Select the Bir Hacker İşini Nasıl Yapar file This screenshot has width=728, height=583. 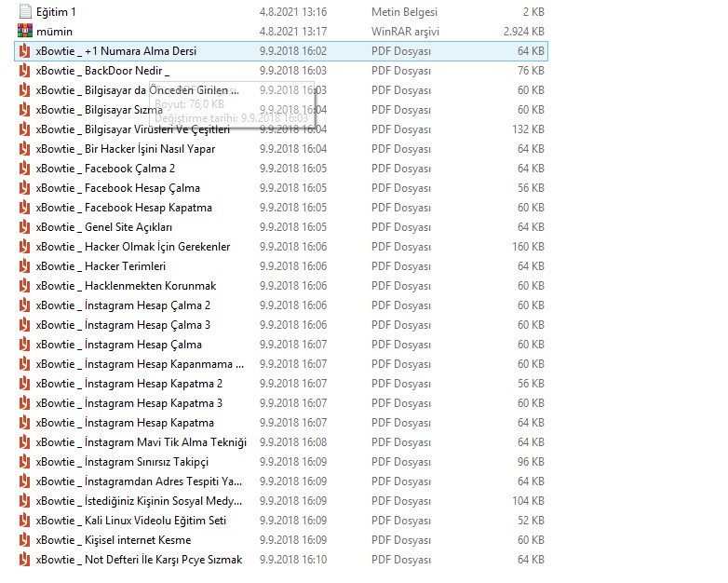(x=125, y=149)
